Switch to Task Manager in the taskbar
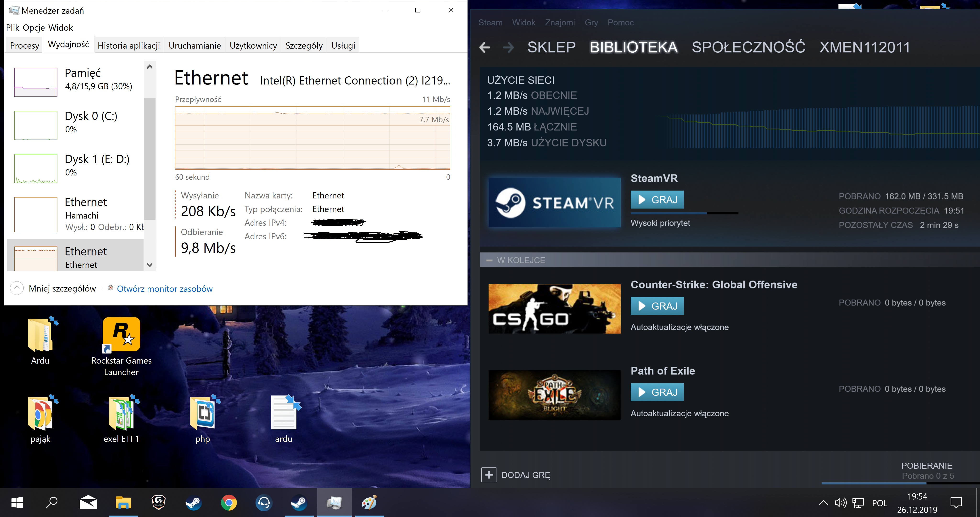Screen dimensions: 980x517 334,503
